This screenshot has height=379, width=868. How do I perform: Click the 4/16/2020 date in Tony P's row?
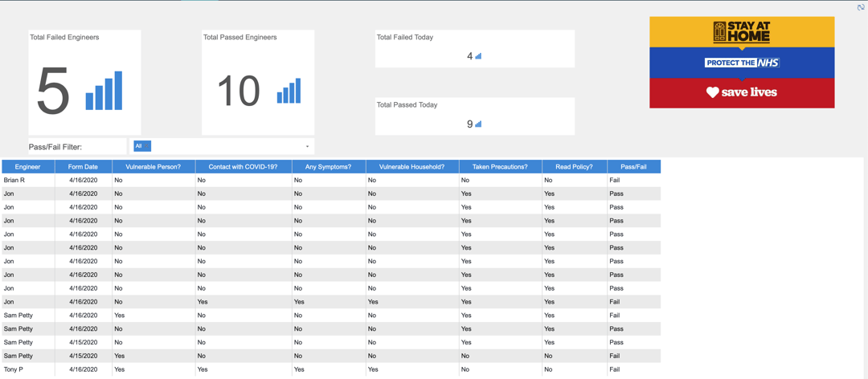84,369
